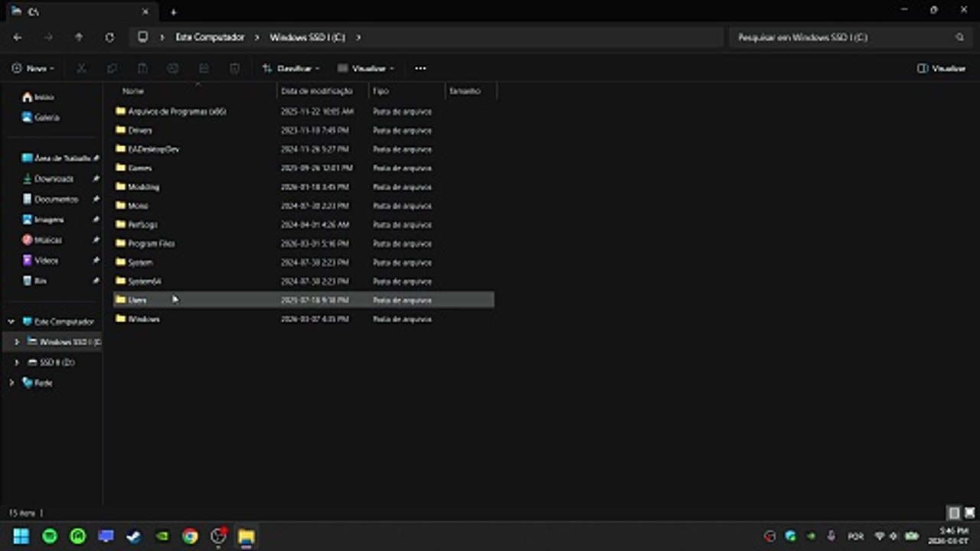This screenshot has height=551, width=980.
Task: Select the Games folder
Action: coord(140,168)
